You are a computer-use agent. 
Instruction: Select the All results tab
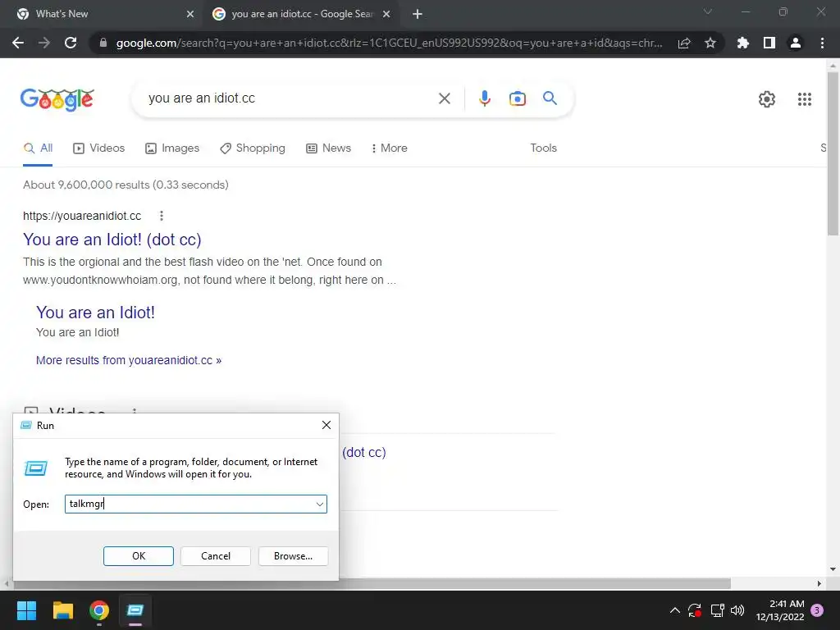38,148
